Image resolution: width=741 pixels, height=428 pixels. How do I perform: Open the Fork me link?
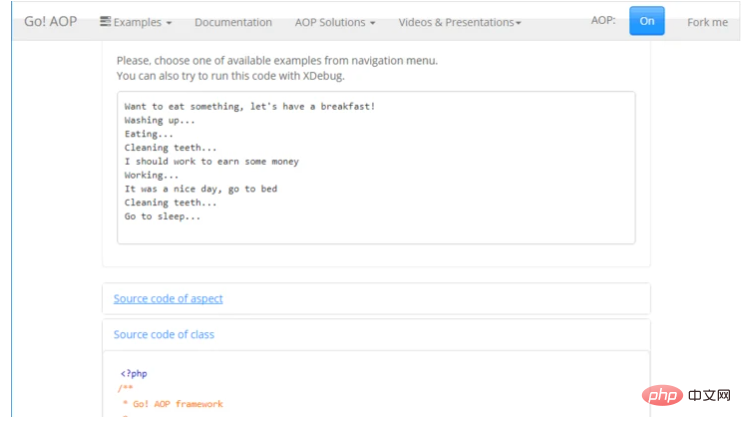click(707, 22)
